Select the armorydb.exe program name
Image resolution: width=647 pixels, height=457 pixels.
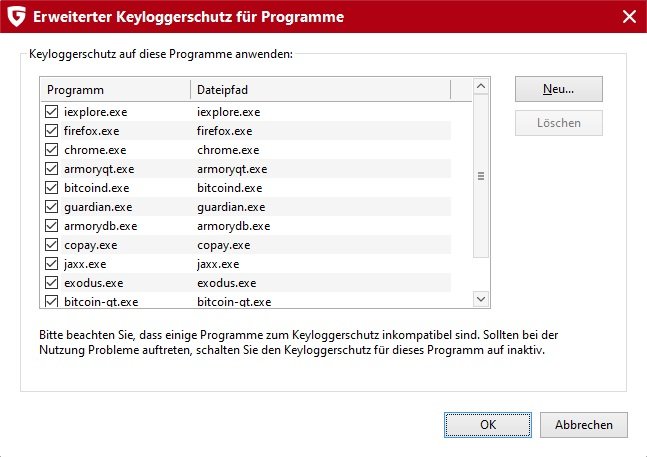tap(101, 226)
